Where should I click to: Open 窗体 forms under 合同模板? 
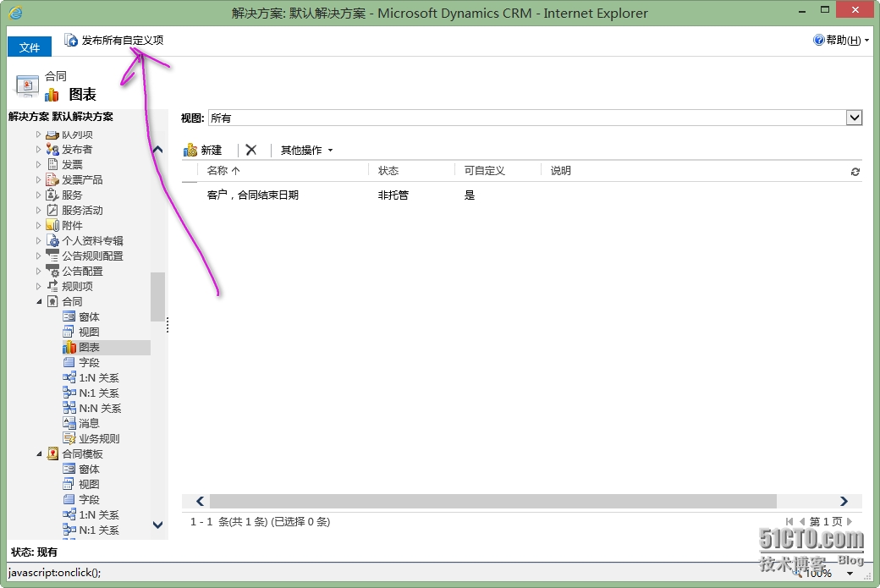pyautogui.click(x=81, y=469)
